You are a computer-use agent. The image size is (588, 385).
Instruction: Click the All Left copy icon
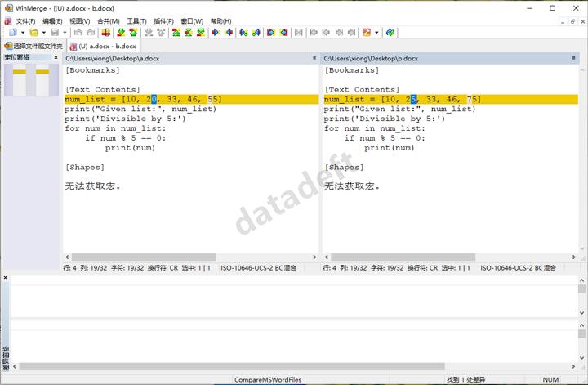(x=284, y=33)
